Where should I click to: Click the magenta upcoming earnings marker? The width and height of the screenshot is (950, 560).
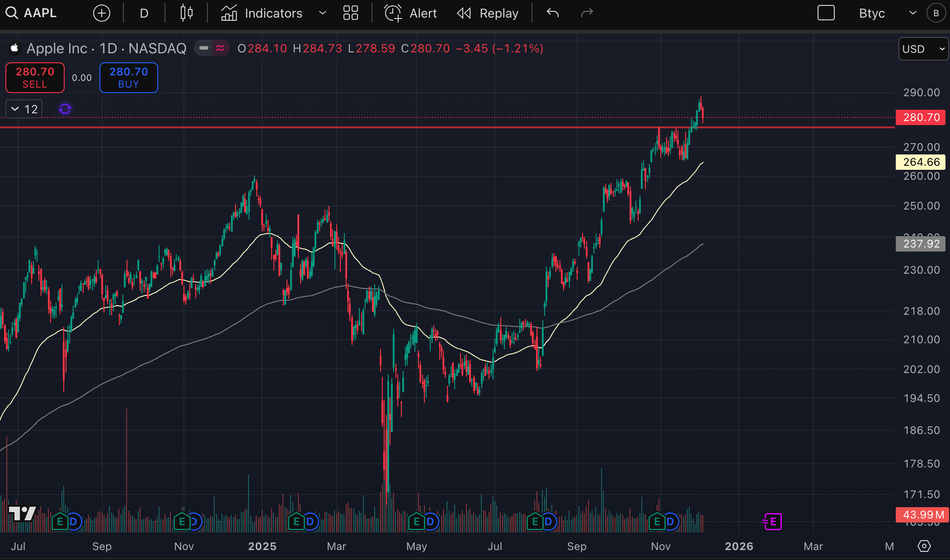click(x=772, y=522)
